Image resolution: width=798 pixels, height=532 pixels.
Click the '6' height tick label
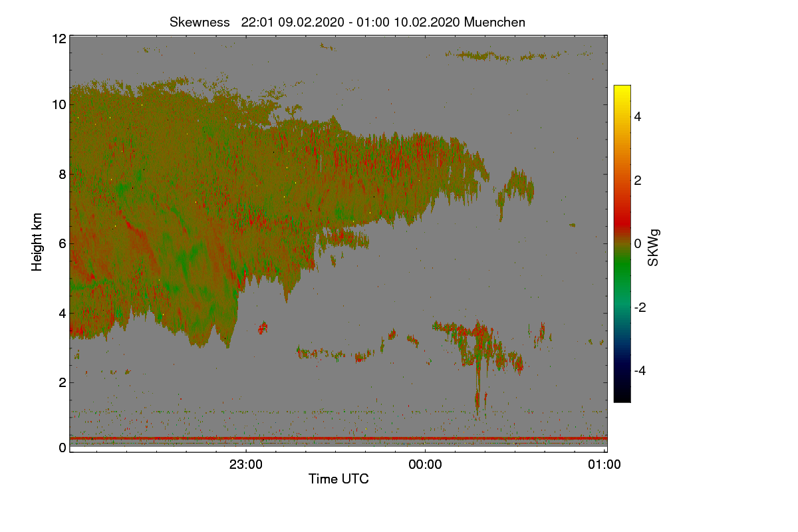62,243
